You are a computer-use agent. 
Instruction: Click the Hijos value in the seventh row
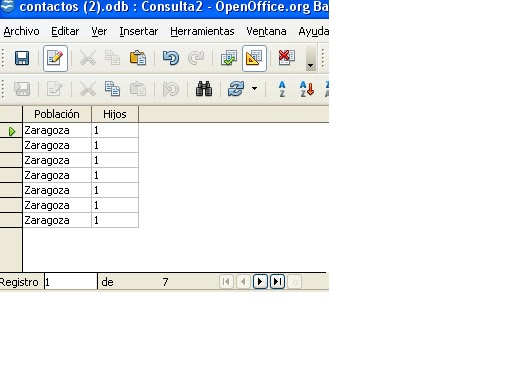[115, 220]
